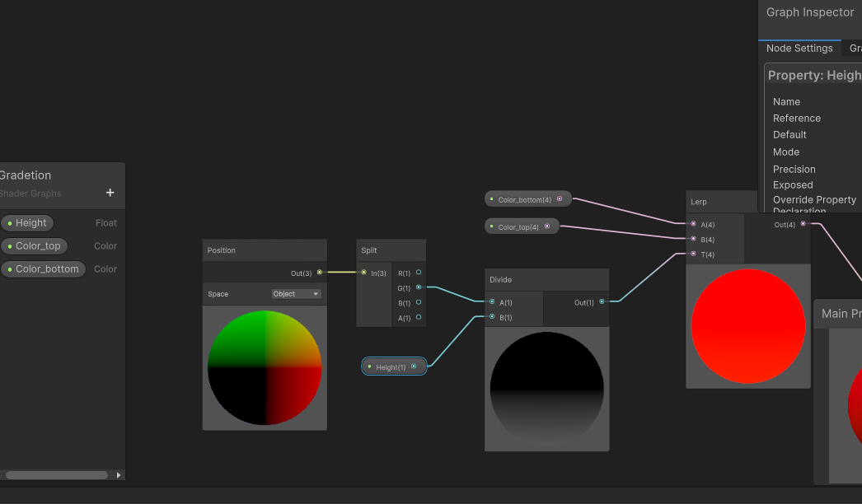Click the Lerp node T(4) input port

tap(693, 254)
